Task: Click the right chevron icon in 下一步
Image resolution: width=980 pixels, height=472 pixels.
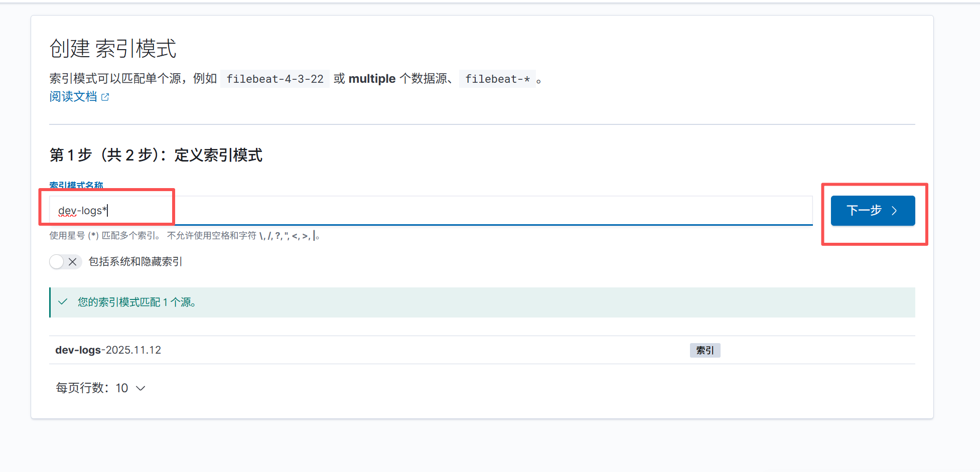Action: coord(894,211)
